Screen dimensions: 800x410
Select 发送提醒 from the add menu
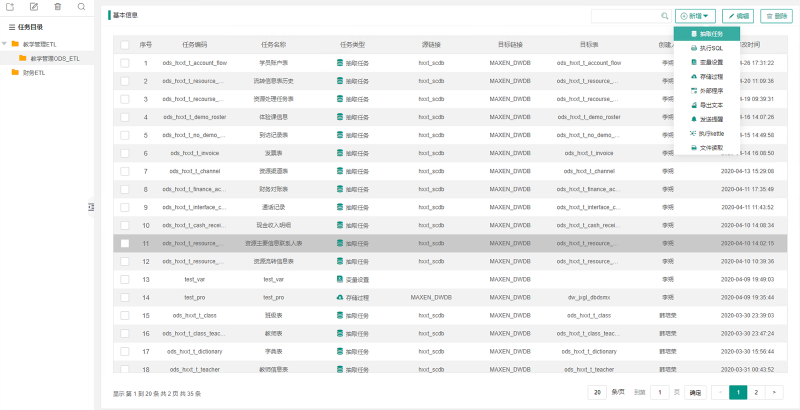click(x=707, y=119)
